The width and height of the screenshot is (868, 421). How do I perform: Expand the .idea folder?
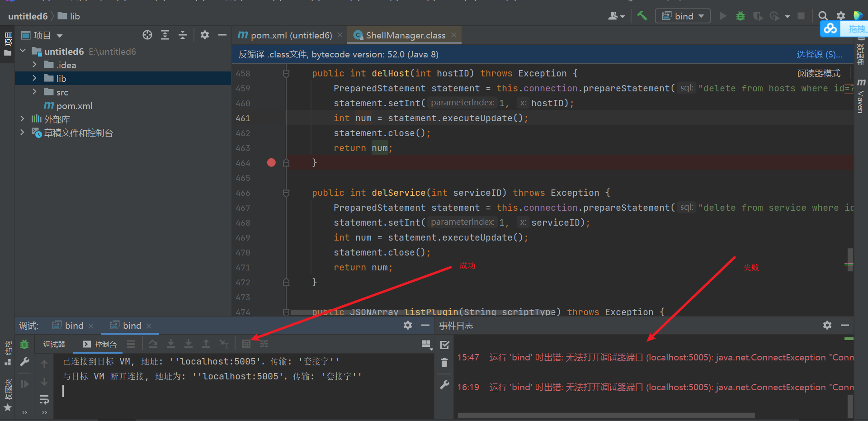pyautogui.click(x=34, y=65)
